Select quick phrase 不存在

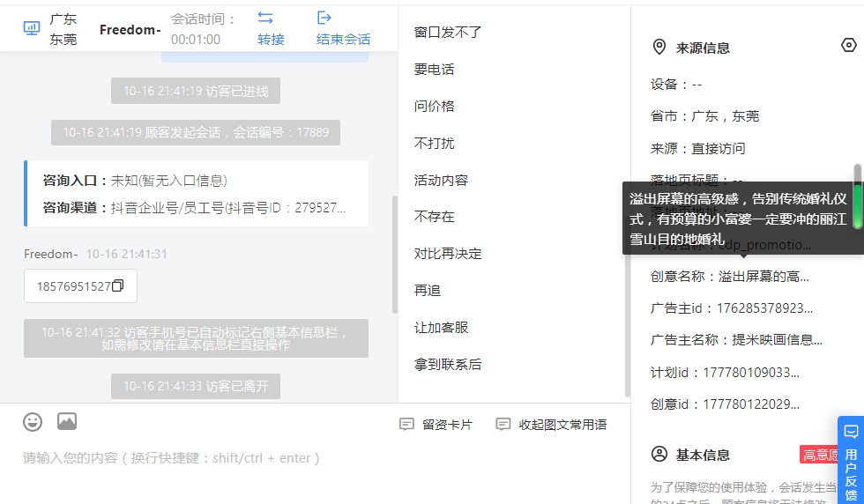pyautogui.click(x=434, y=217)
